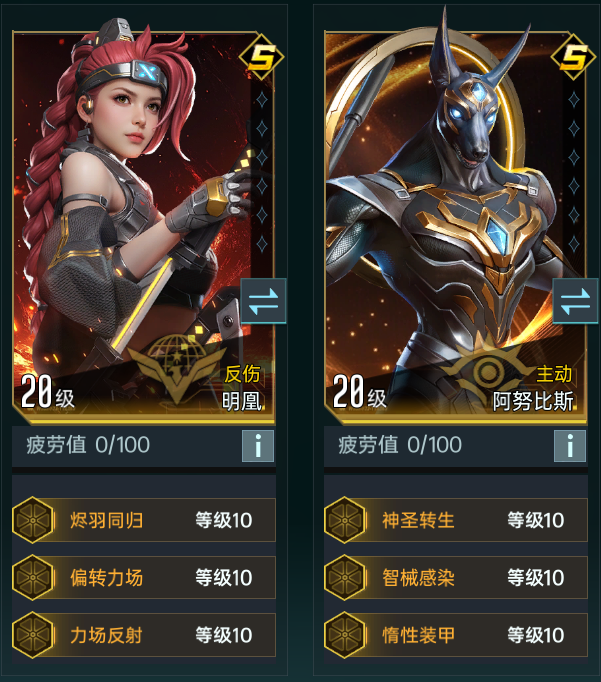The image size is (601, 682).
Task: Tap the S rank badge on 明凰
Action: pos(261,57)
